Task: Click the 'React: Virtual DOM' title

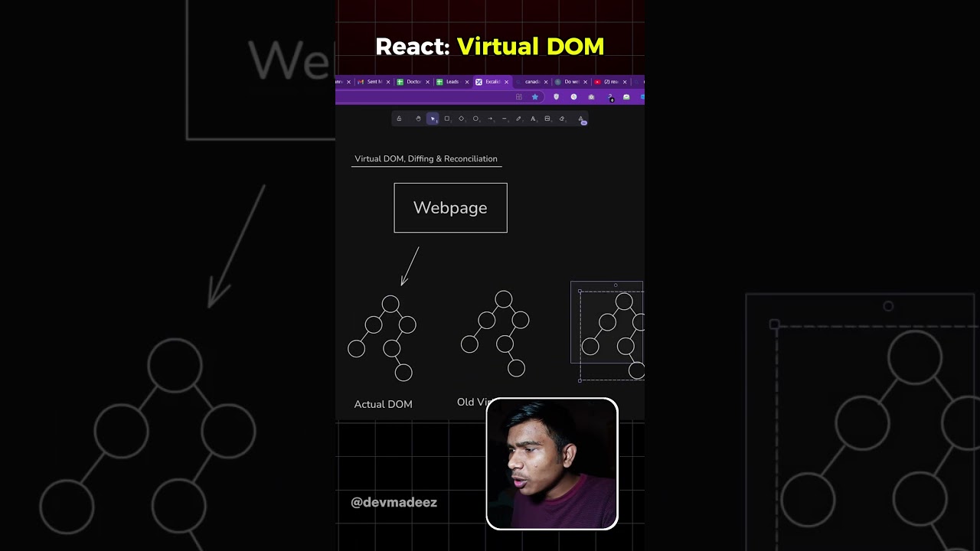Action: coord(490,46)
